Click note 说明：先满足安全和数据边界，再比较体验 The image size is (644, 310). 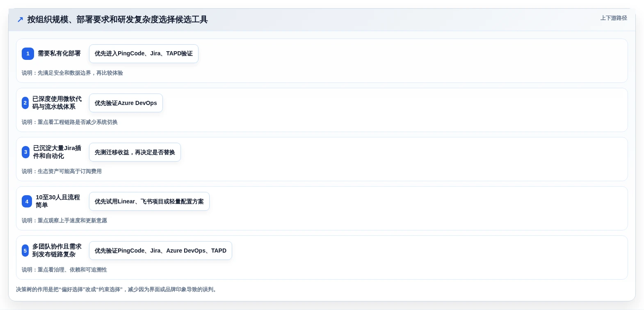[72, 73]
